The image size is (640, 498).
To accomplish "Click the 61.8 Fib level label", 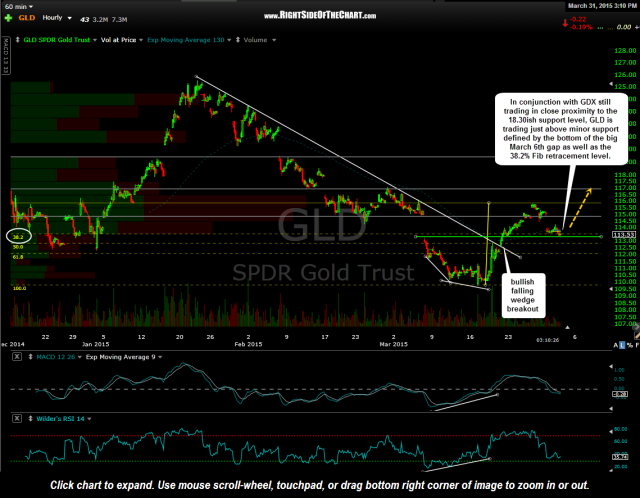I will coord(18,257).
